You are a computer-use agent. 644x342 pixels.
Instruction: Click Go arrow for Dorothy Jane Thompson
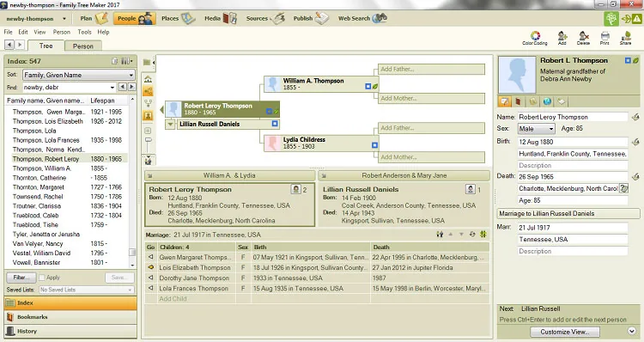(151, 278)
